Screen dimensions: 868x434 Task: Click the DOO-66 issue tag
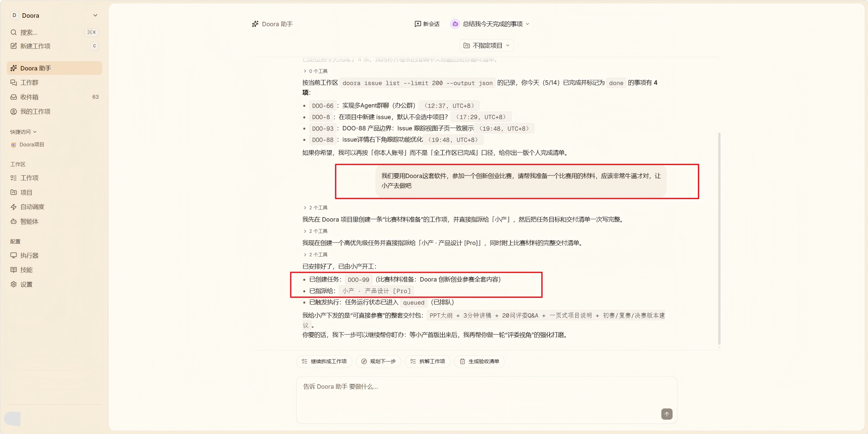click(323, 106)
